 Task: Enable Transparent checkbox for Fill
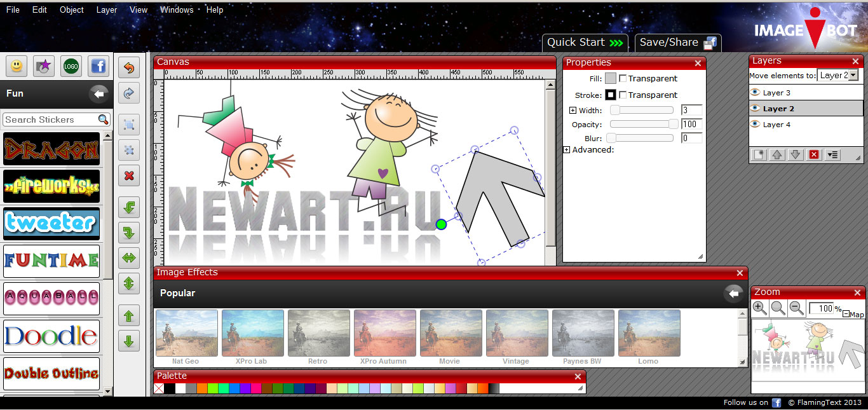coord(623,79)
